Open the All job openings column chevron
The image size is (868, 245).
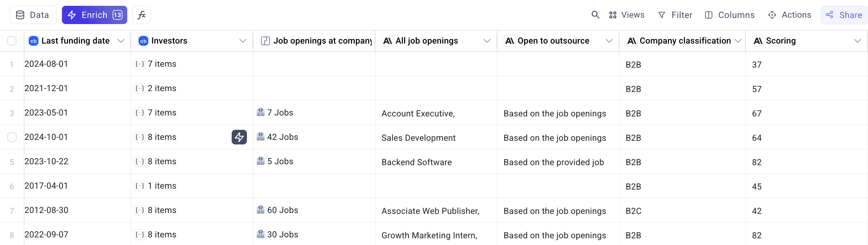point(486,41)
